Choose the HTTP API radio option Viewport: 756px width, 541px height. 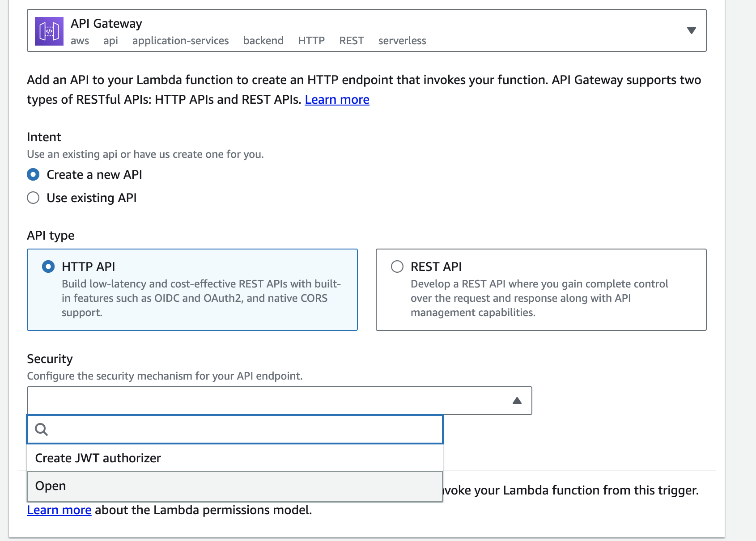coord(48,266)
